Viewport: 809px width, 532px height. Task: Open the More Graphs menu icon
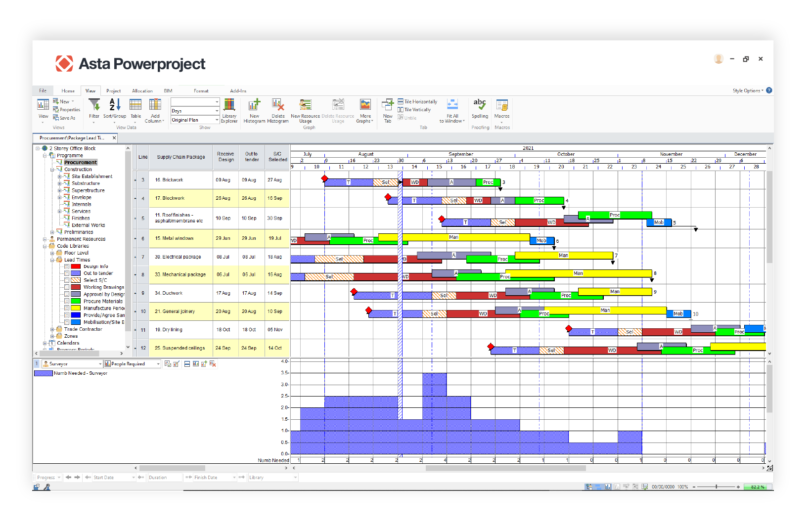coord(365,104)
